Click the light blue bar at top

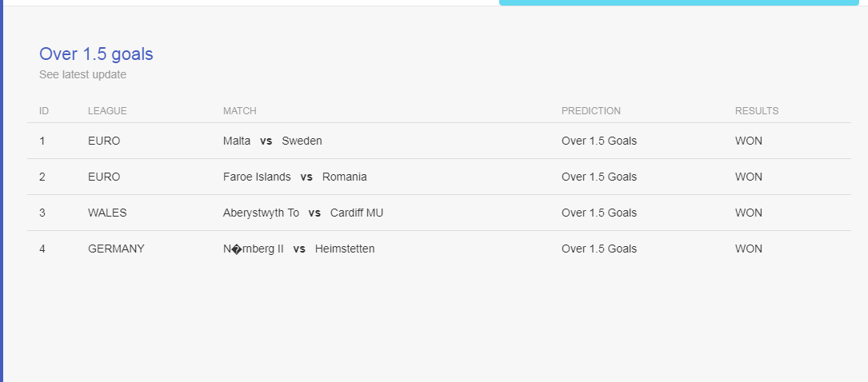678,2
